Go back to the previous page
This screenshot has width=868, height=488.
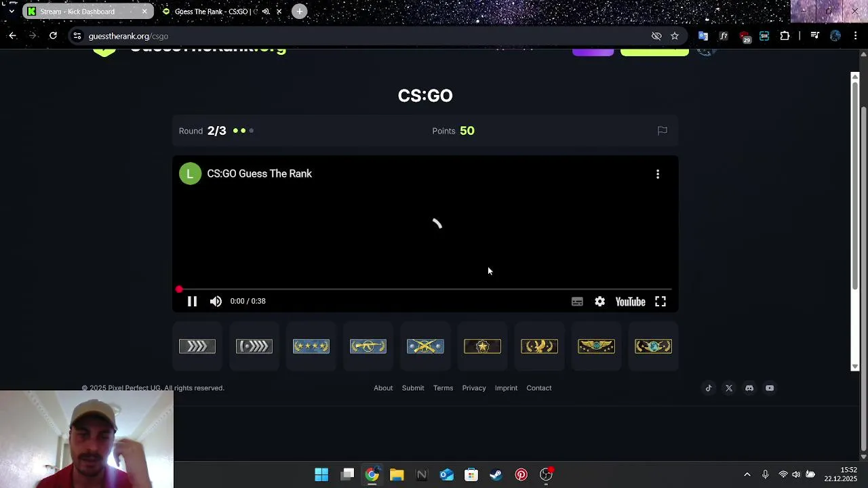pyautogui.click(x=12, y=36)
